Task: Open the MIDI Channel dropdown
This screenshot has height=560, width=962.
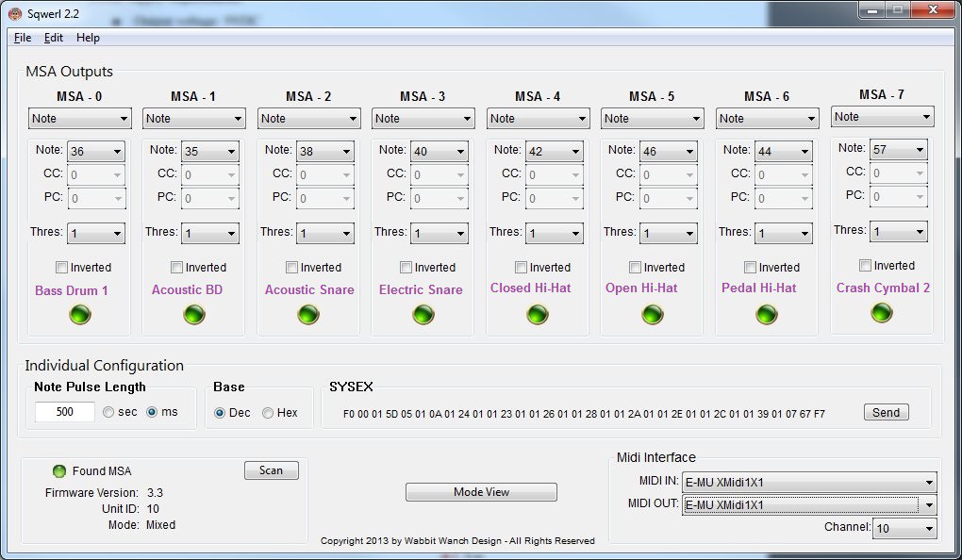Action: [x=904, y=529]
